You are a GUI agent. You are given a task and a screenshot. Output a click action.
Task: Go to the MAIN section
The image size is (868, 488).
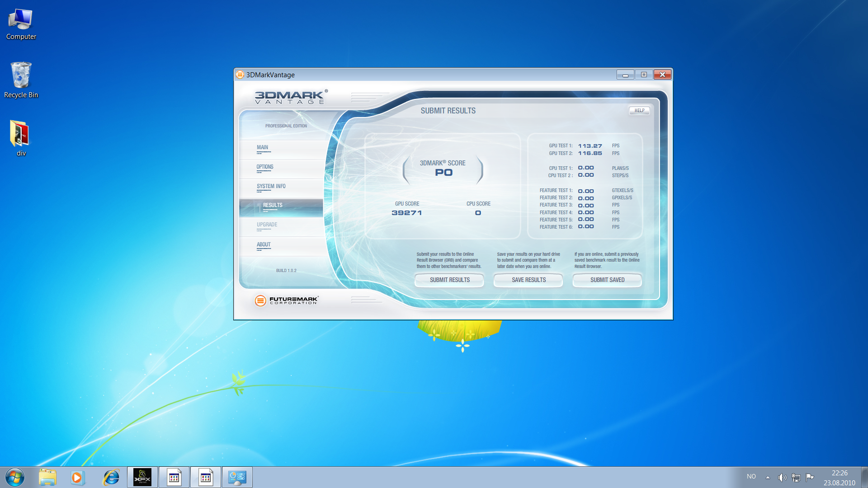point(281,150)
